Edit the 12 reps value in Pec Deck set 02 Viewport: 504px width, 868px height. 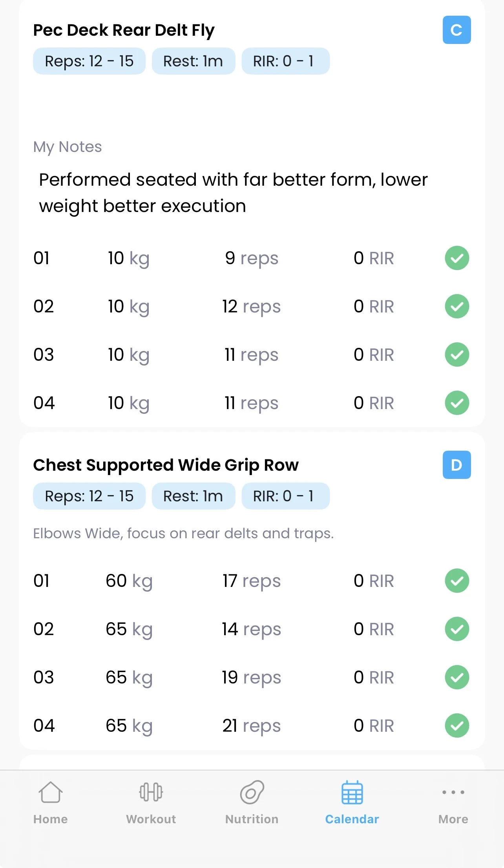pos(251,307)
